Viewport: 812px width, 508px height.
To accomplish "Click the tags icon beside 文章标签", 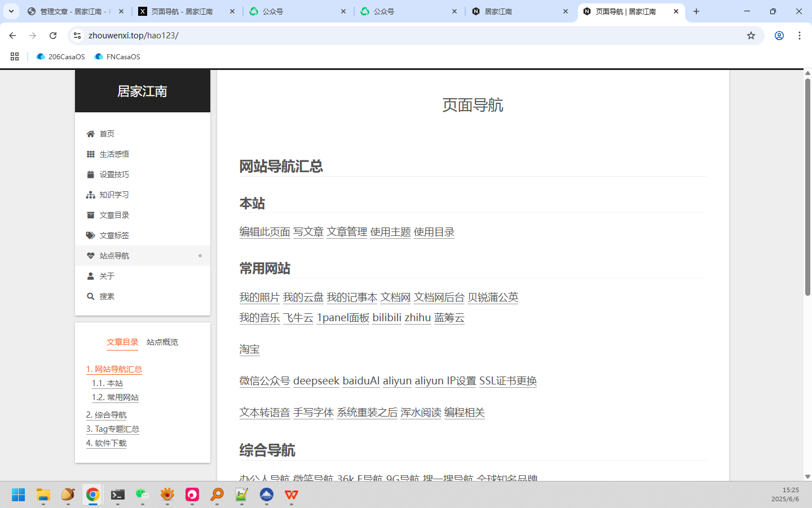I will [x=90, y=235].
